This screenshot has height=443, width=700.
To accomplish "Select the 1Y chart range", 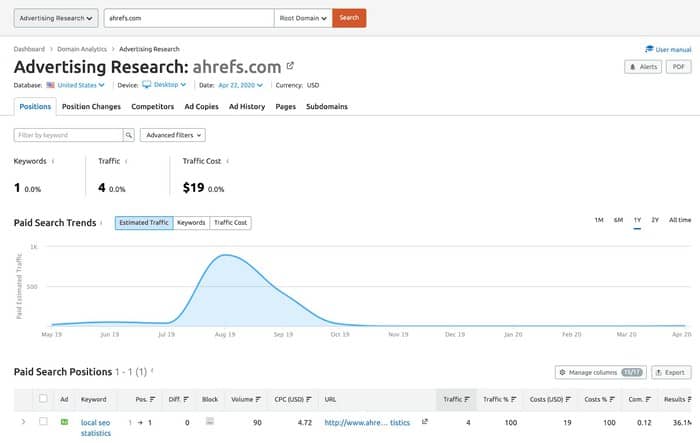I will click(x=637, y=220).
